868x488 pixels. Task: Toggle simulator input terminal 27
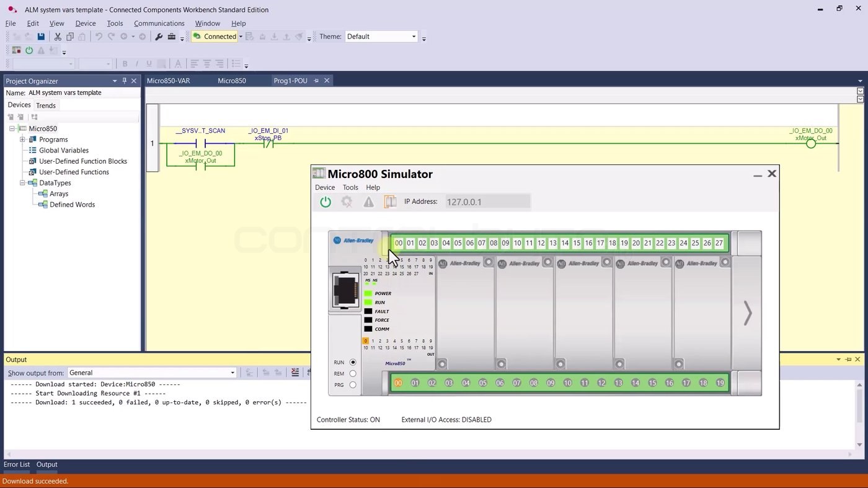click(x=719, y=243)
